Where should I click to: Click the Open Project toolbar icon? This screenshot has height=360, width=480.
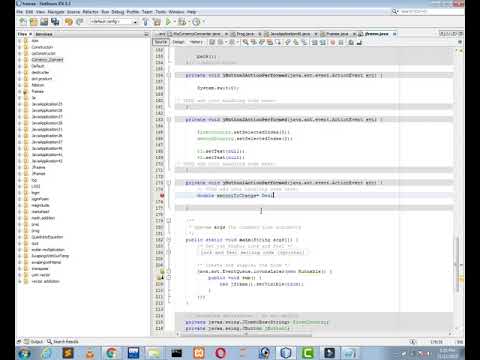[x=44, y=22]
